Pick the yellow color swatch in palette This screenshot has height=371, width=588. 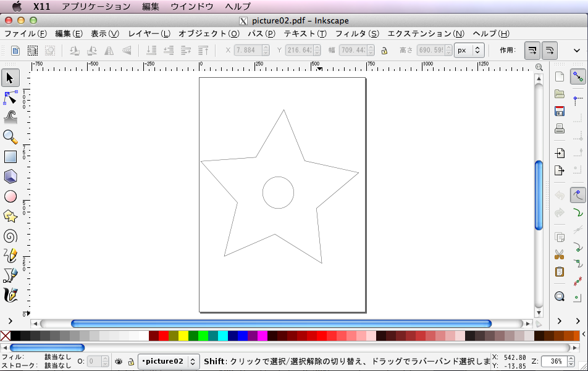click(x=183, y=336)
